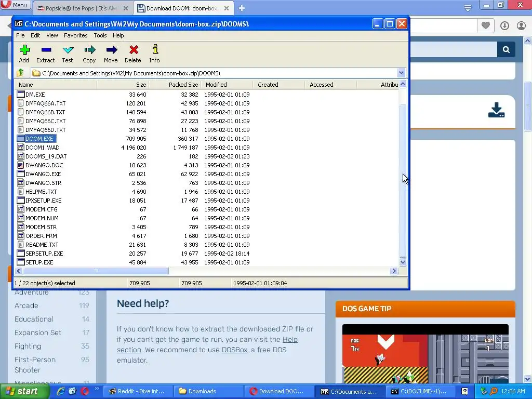Switch to Reddit taskbar window
532x399 pixels.
point(138,391)
